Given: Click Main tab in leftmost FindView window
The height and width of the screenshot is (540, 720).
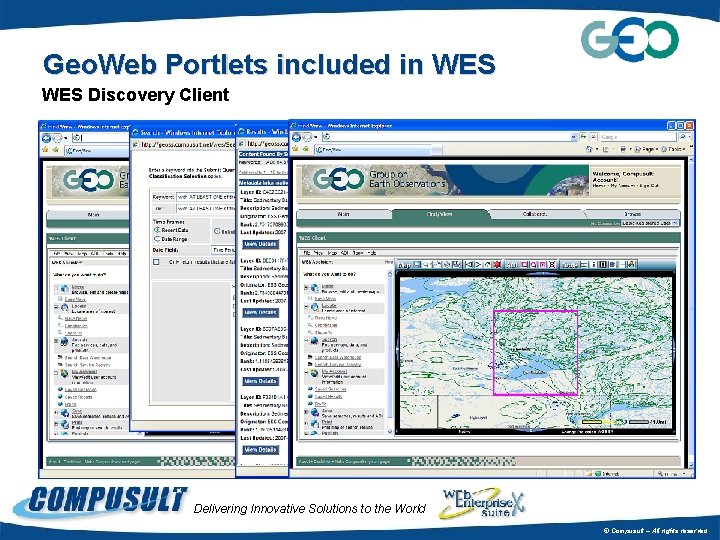Looking at the screenshot, I should pyautogui.click(x=94, y=214).
